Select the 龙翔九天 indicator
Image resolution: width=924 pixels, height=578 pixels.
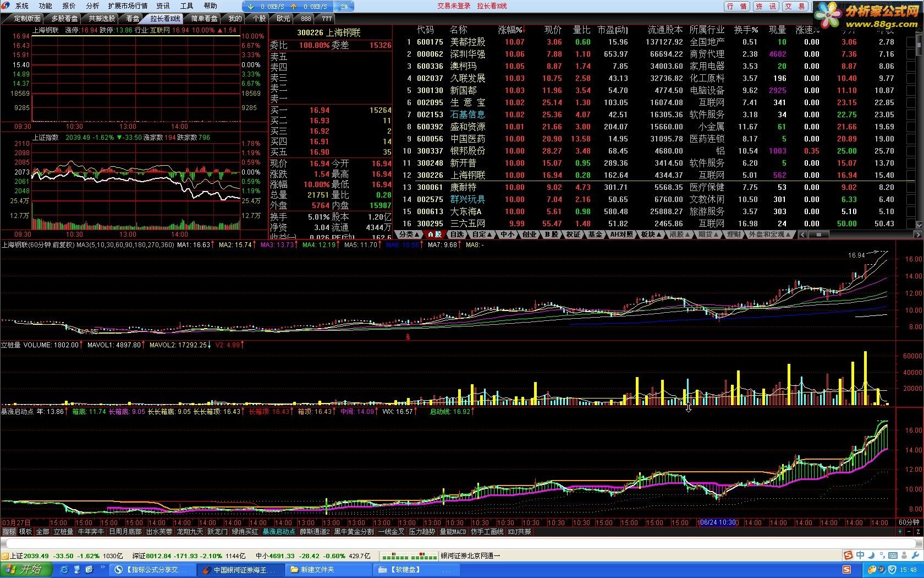(190, 532)
